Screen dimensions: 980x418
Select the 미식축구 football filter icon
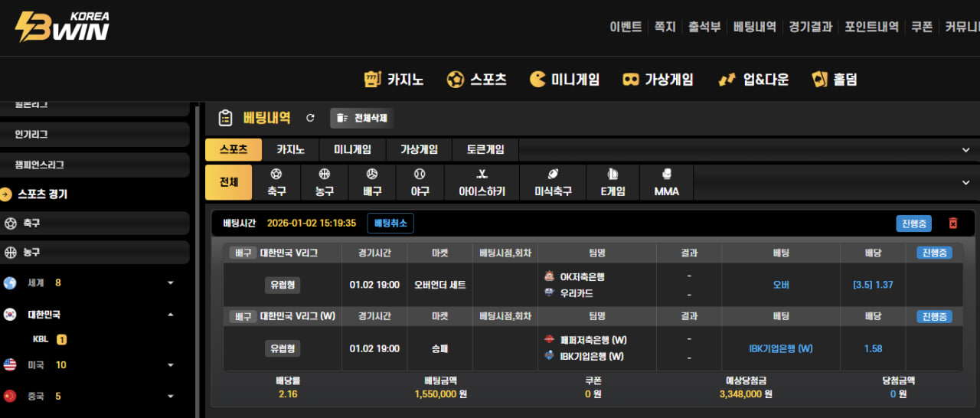click(x=553, y=182)
